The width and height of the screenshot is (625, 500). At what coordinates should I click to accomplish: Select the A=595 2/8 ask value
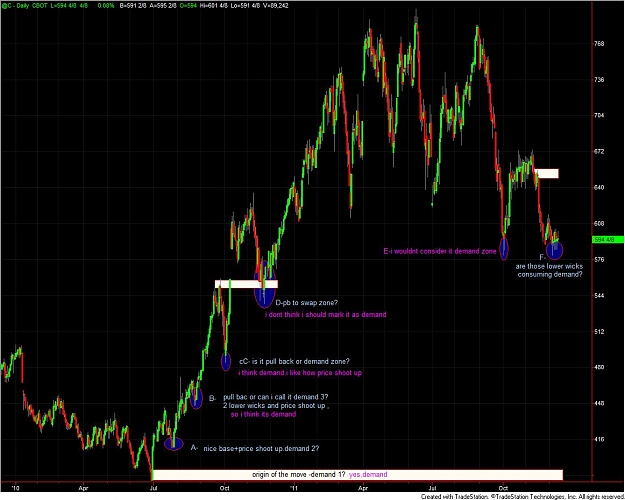[x=163, y=6]
